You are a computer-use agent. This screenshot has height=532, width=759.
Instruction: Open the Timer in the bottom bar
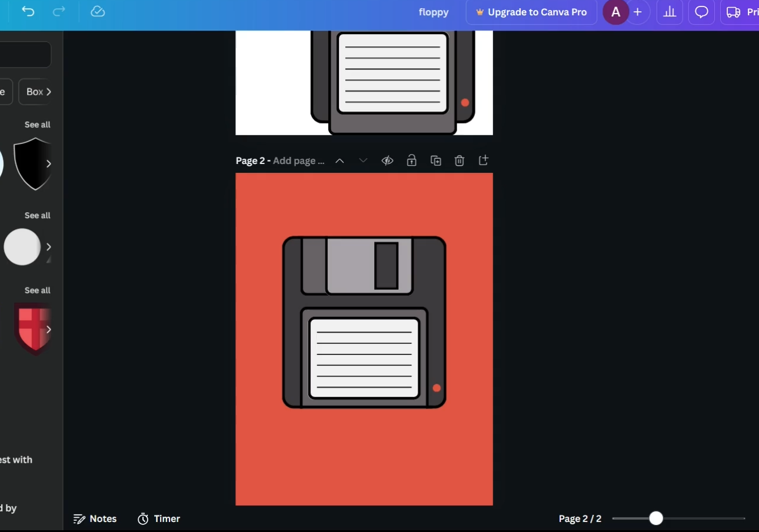coord(158,518)
